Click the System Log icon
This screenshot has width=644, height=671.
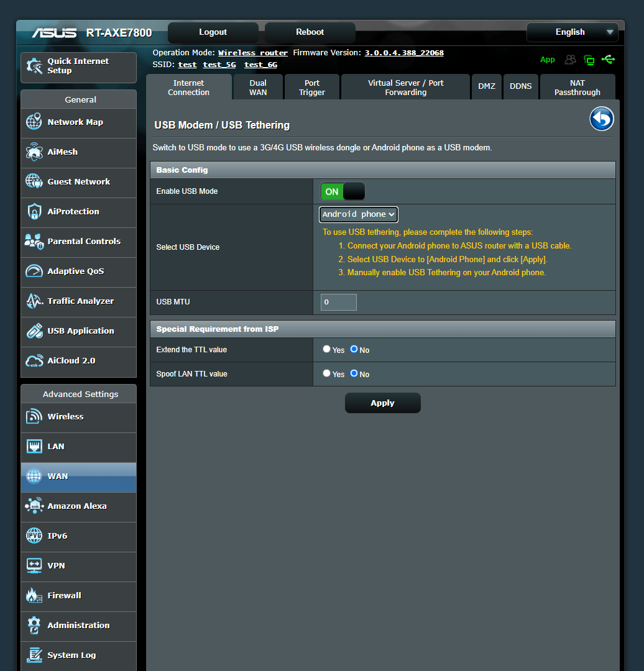point(34,655)
